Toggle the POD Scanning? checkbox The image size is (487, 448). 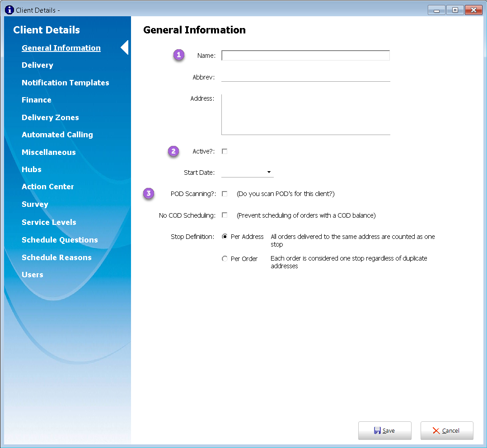tap(225, 194)
